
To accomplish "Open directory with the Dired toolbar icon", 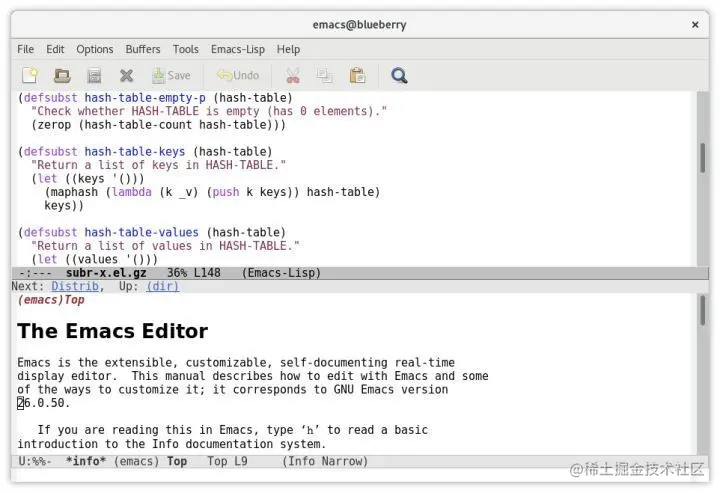I will click(94, 75).
